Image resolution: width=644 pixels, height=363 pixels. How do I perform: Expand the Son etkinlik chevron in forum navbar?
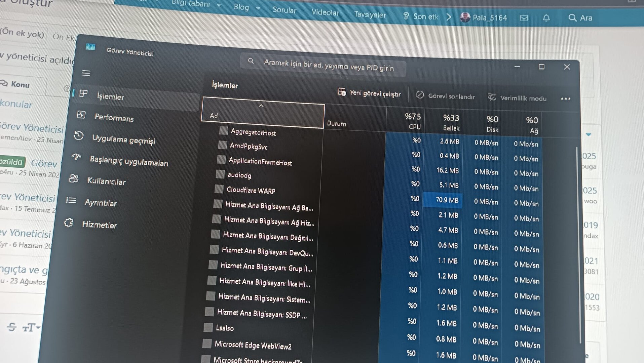tap(449, 17)
